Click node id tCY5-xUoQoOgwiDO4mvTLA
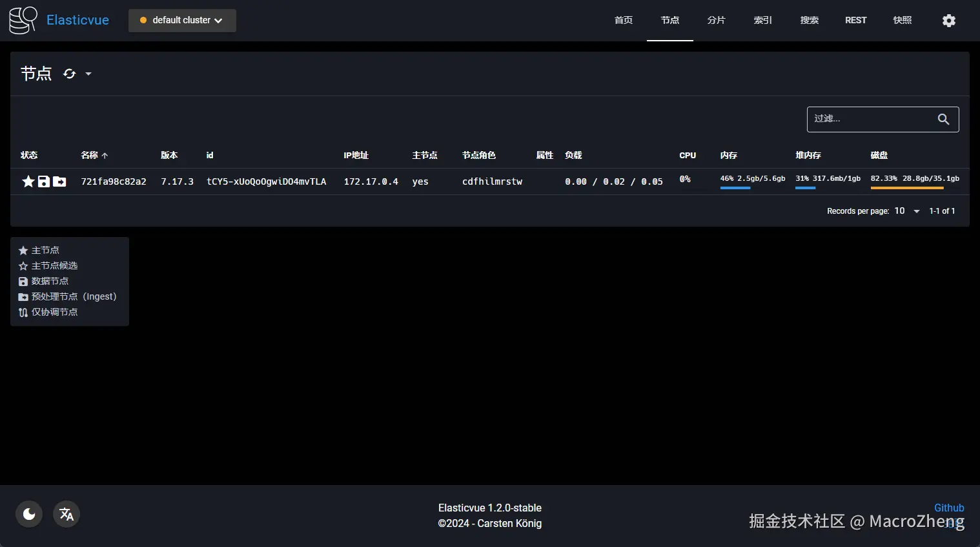 (266, 181)
